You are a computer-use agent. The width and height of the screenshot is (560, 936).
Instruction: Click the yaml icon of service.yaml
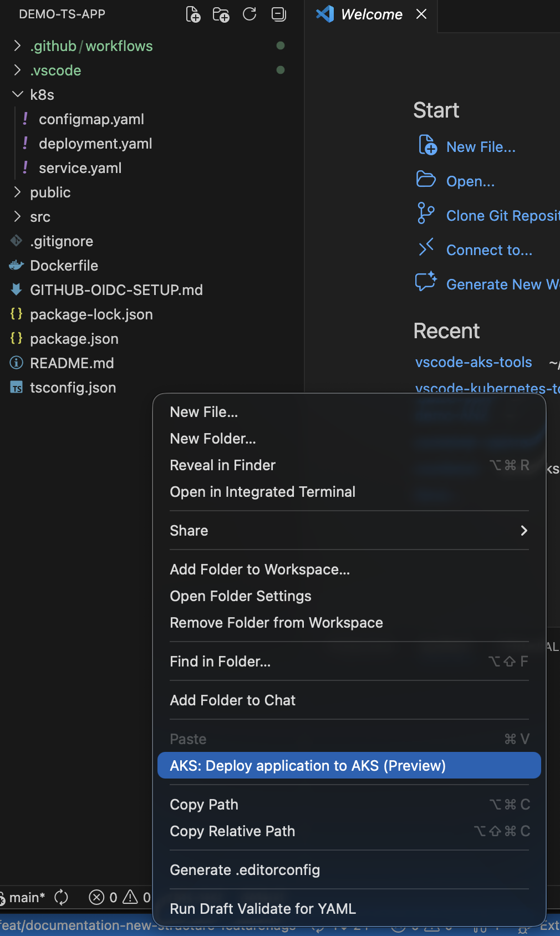[x=25, y=167]
